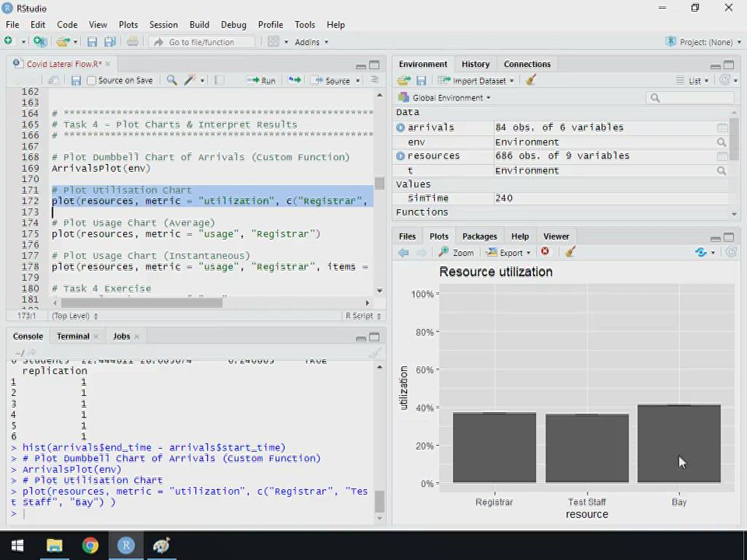Click the code tools magic wand icon
This screenshot has width=747, height=560.
190,80
